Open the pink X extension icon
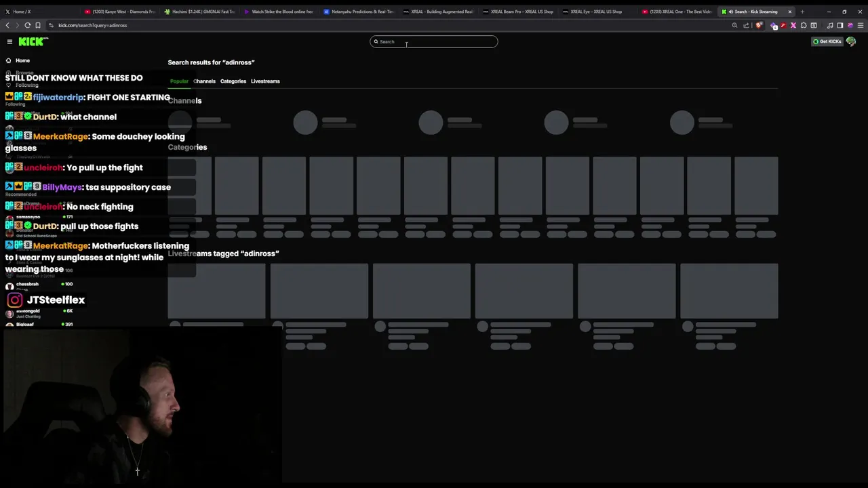Viewport: 868px width, 488px height. (793, 26)
